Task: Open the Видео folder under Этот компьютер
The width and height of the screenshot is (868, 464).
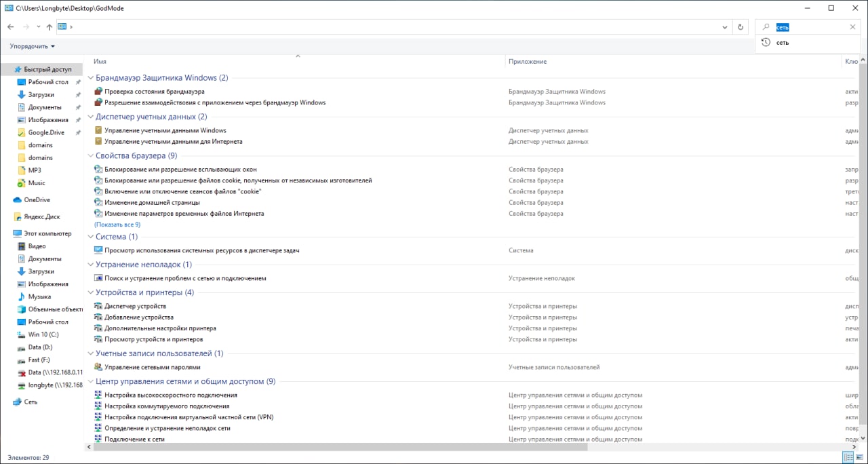Action: (37, 246)
